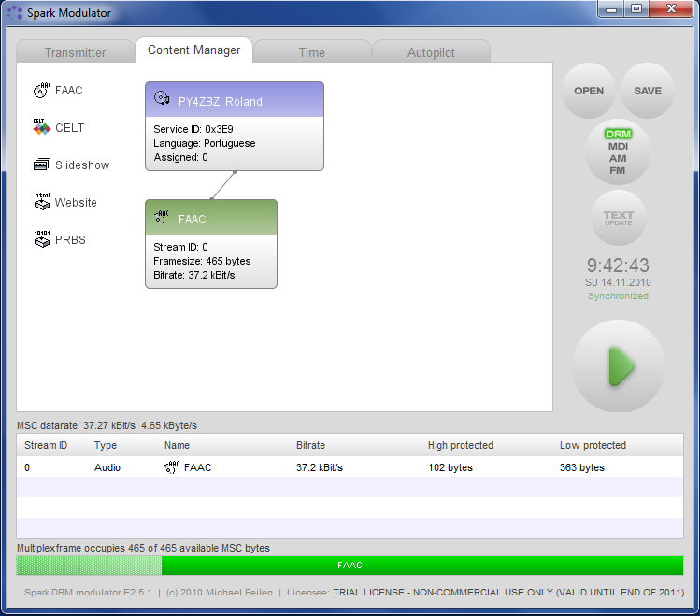
Task: Click the Slideshow sidebar label
Action: [82, 165]
